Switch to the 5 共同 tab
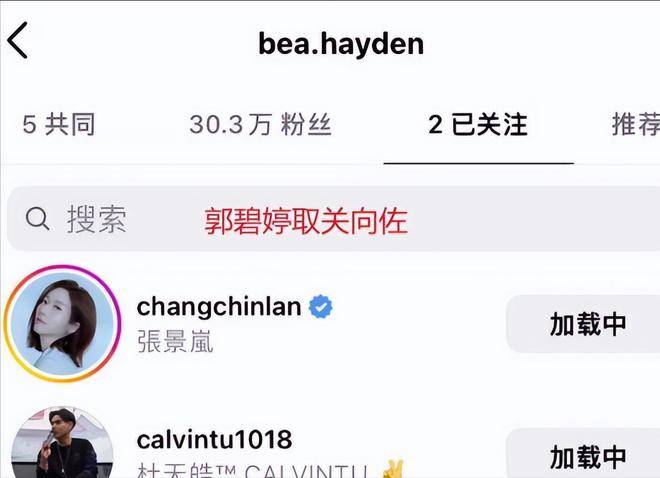 59,125
